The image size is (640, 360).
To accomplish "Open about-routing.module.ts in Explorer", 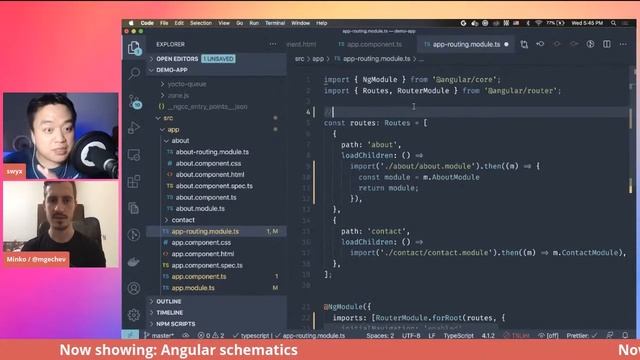I will [x=212, y=152].
